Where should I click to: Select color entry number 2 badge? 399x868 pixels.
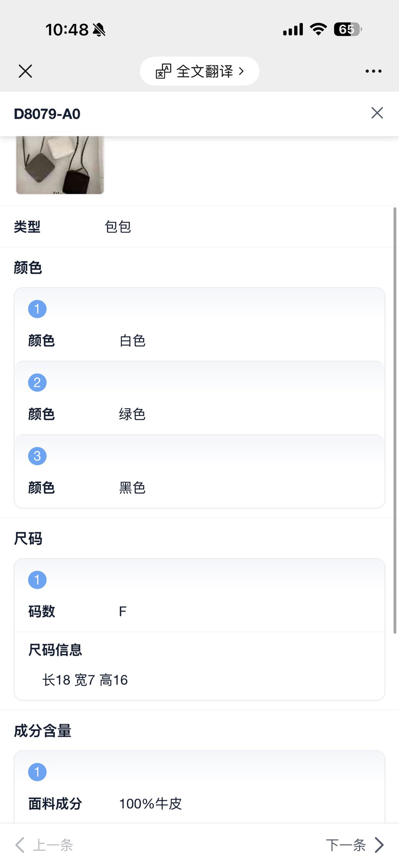tap(37, 383)
